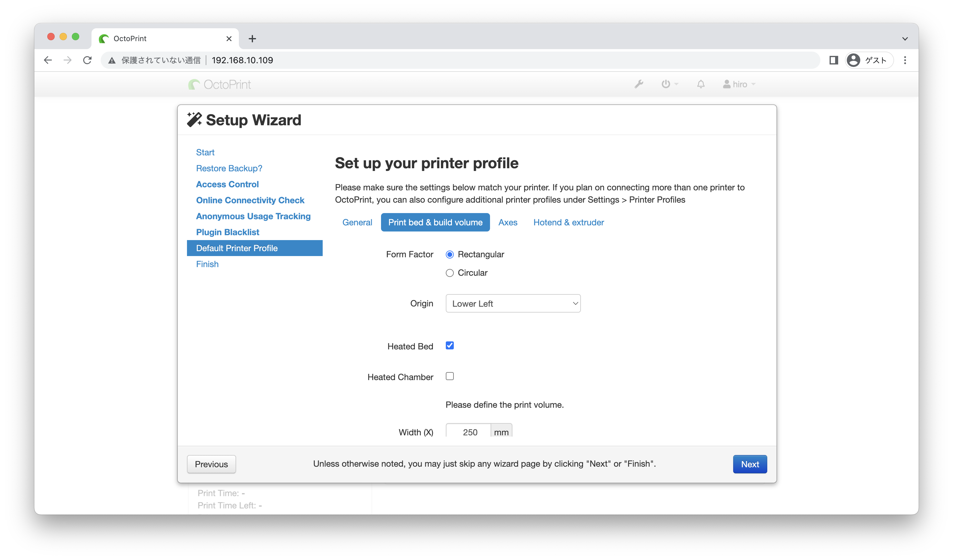
Task: Open the system power menu icon
Action: coord(669,84)
